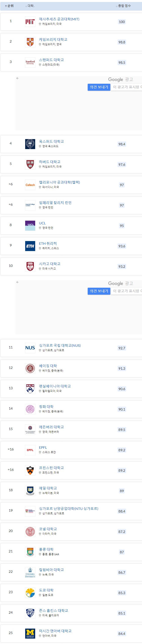Select the NUS Singapore logo
Screen dimensions: 142x644
(30, 348)
